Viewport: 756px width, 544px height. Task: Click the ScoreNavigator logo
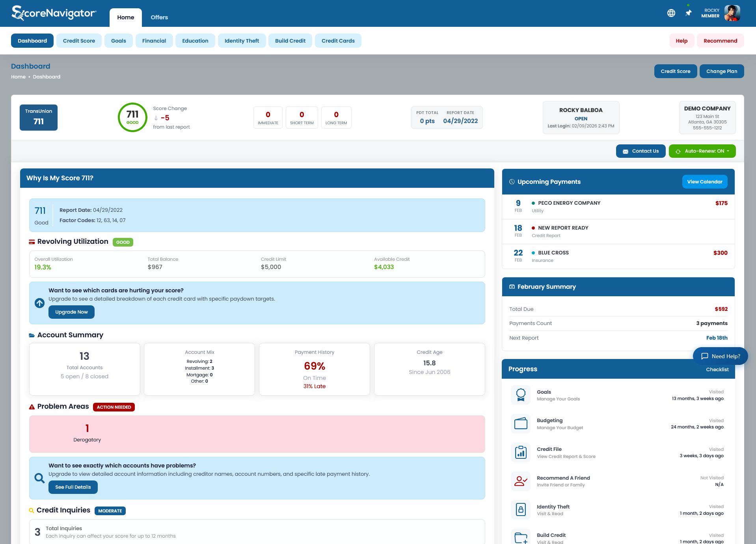click(54, 13)
